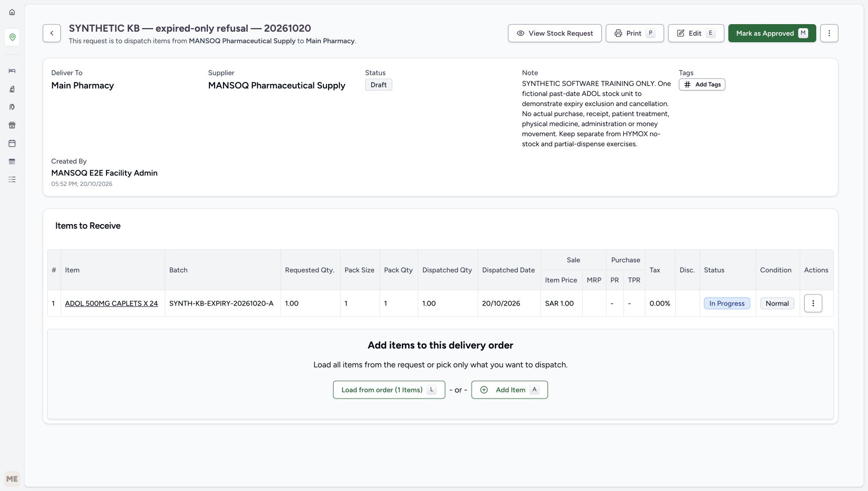Image resolution: width=868 pixels, height=491 pixels.
Task: Click batch SYNTH-KB-EXPIRY-20261020-A cell
Action: tap(222, 304)
